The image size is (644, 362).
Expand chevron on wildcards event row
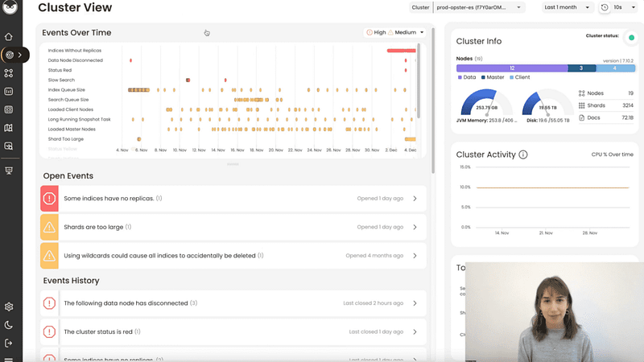[415, 256]
